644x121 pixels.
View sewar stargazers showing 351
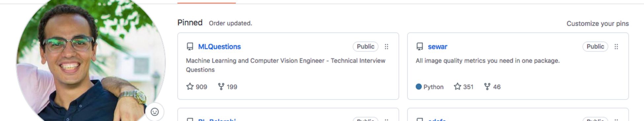463,87
